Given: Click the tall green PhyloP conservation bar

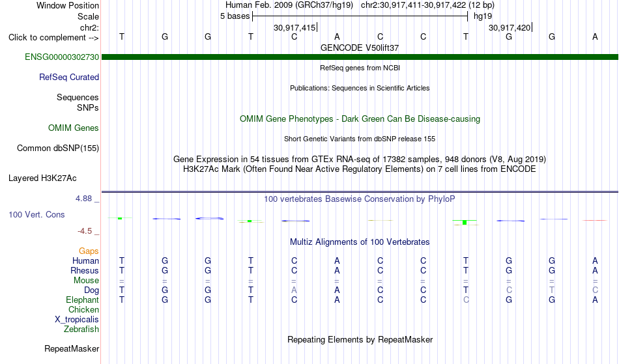Looking at the screenshot, I should click(465, 223).
